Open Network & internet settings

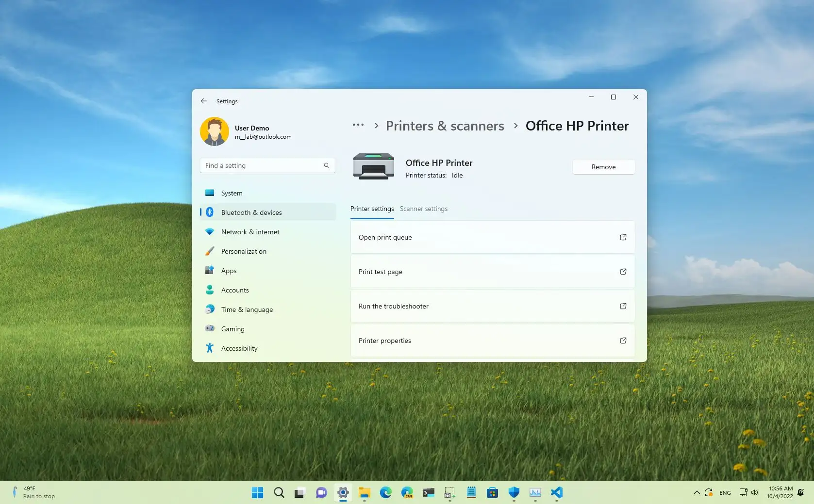click(249, 231)
